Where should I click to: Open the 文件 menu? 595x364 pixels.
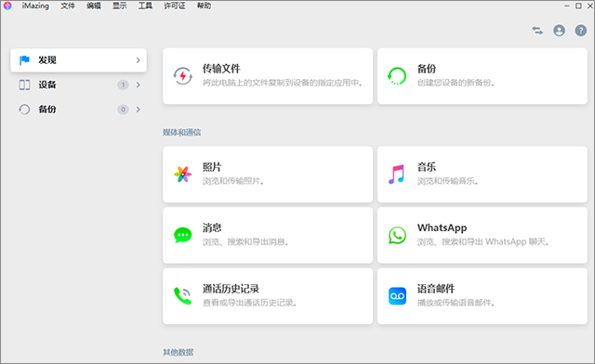point(68,6)
